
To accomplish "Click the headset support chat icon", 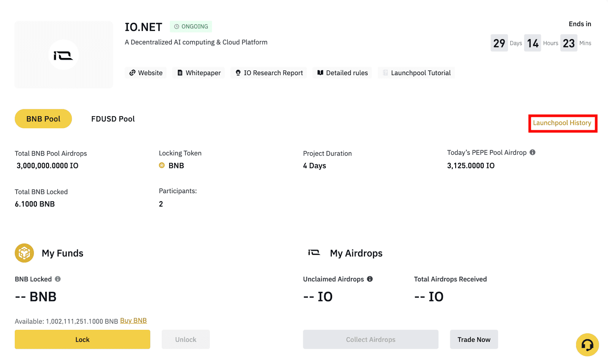I will 587,345.
